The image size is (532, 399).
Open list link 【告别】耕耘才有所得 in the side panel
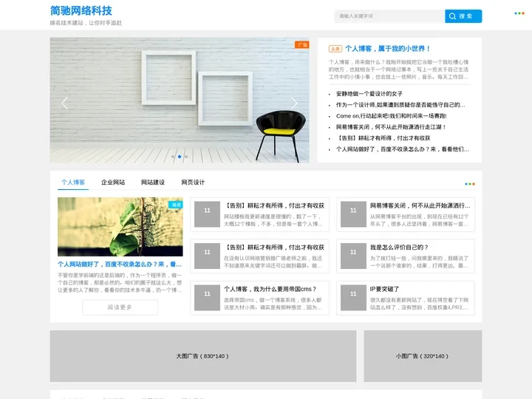point(383,138)
